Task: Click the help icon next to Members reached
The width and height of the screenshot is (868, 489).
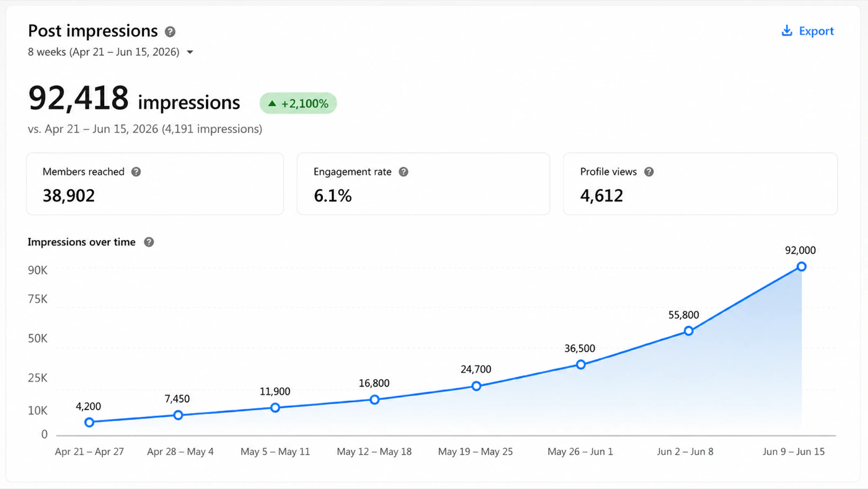Action: click(x=136, y=172)
